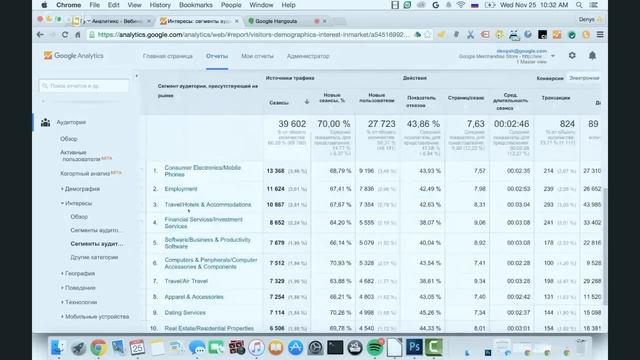This screenshot has width=640, height=360.
Task: Open Terminal from the dock
Action: pyautogui.click(x=335, y=347)
